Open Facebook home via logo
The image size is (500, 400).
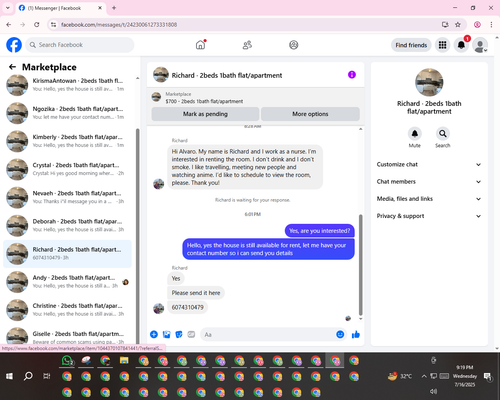click(x=14, y=45)
